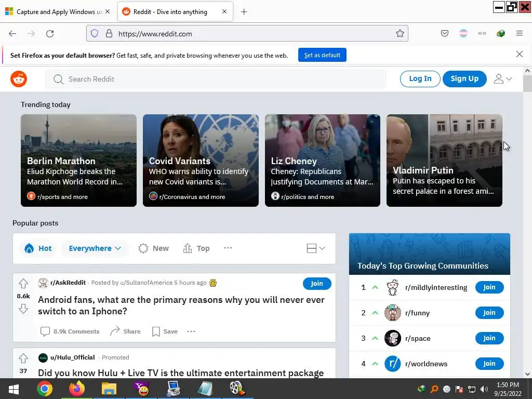Open the sort options ellipsis menu
The height and width of the screenshot is (399, 532).
tap(228, 248)
